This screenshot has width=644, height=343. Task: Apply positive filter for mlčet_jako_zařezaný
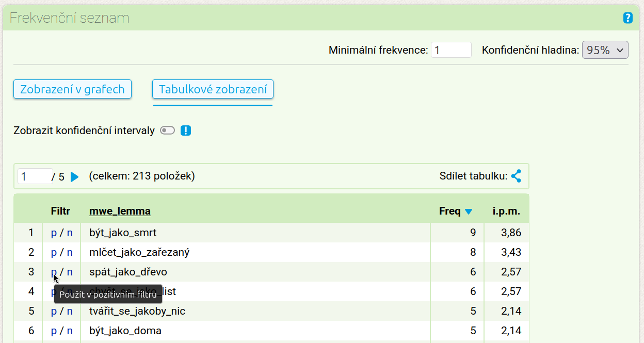54,252
